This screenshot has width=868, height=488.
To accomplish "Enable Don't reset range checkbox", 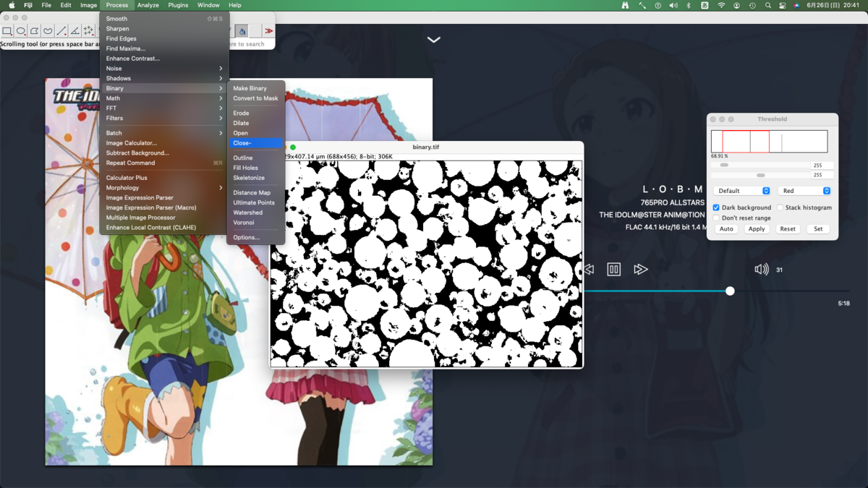I will (716, 218).
